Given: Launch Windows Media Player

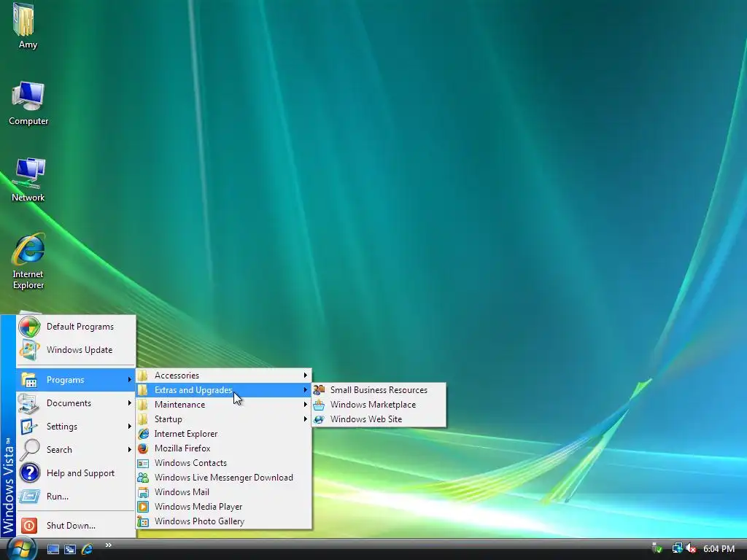Looking at the screenshot, I should [224, 507].
